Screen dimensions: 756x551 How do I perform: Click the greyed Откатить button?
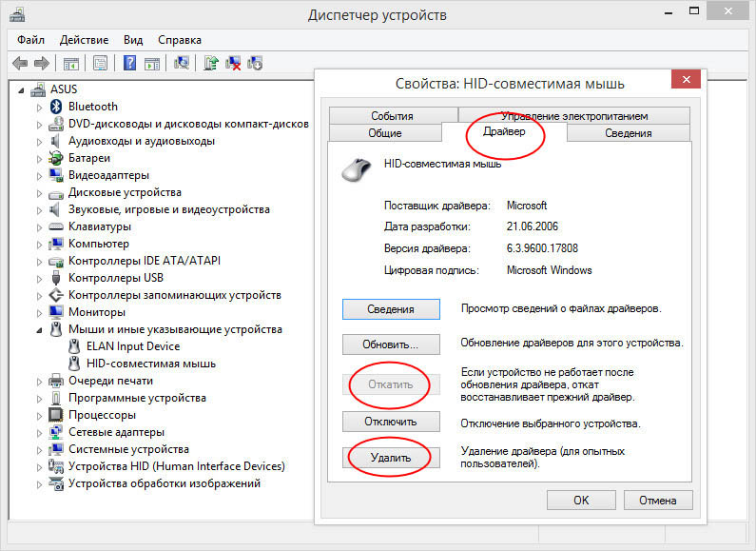391,384
